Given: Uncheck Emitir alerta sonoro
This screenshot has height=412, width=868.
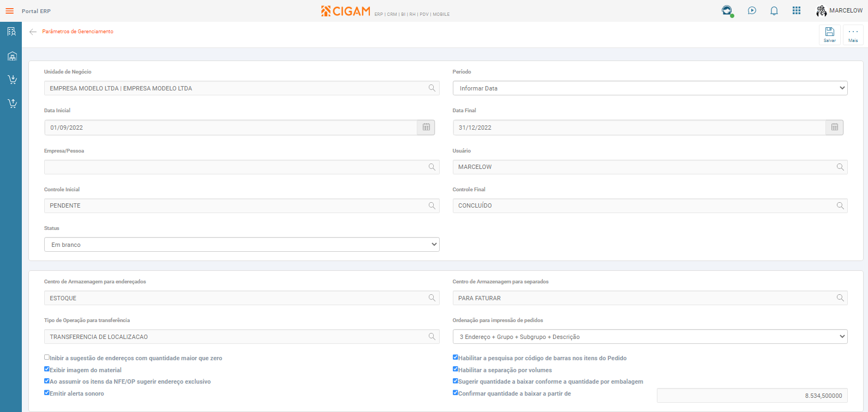Looking at the screenshot, I should 47,392.
